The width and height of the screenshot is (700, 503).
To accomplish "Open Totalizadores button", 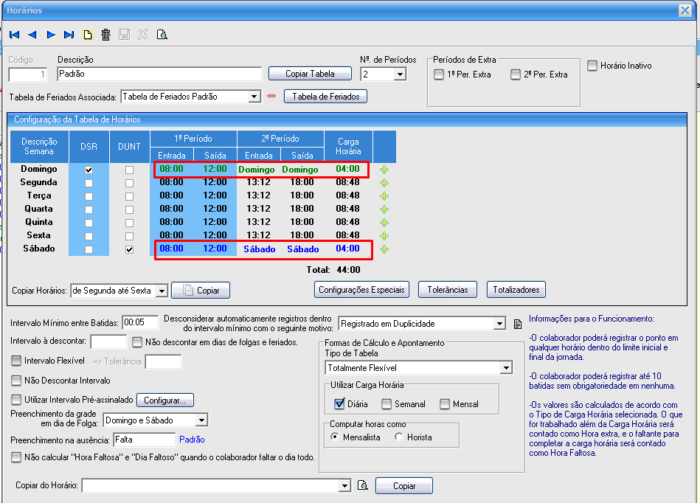I will 516,290.
